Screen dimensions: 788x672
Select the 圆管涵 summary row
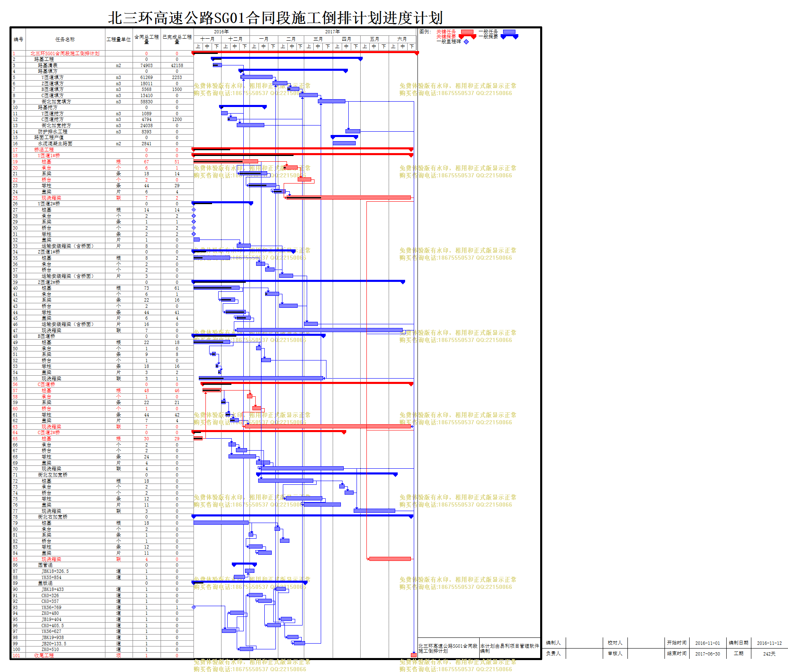(102, 565)
